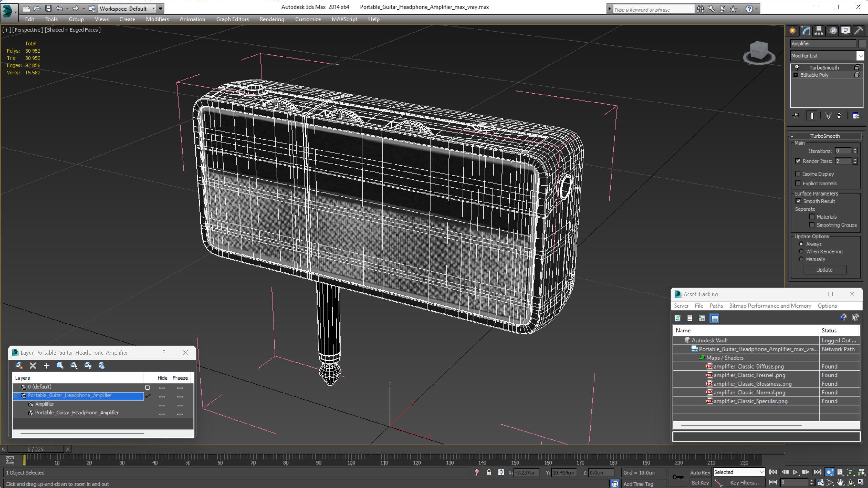Toggle Render Iters checkbox
This screenshot has height=488, width=868.
(x=798, y=161)
